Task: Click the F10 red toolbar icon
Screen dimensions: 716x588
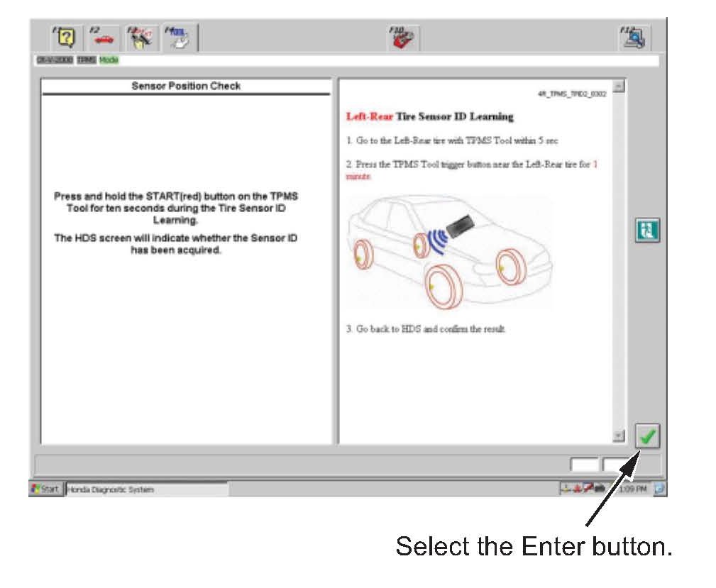Action: click(404, 38)
